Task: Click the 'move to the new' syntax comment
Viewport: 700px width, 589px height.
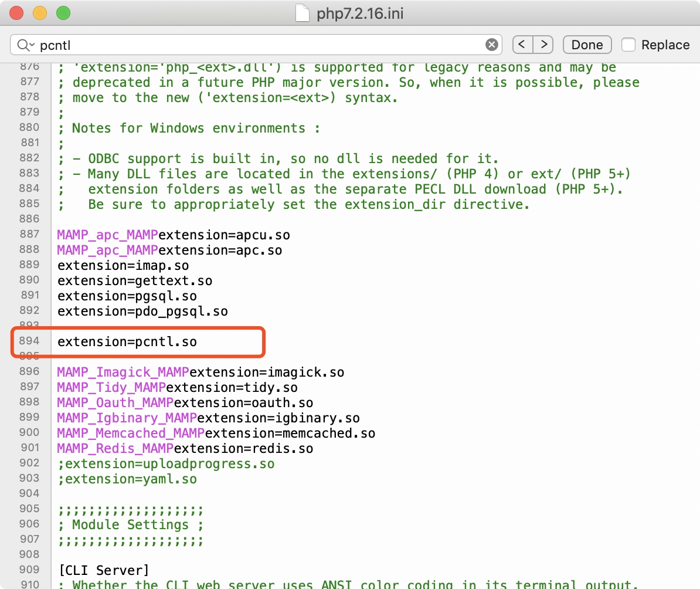Action: tap(227, 98)
